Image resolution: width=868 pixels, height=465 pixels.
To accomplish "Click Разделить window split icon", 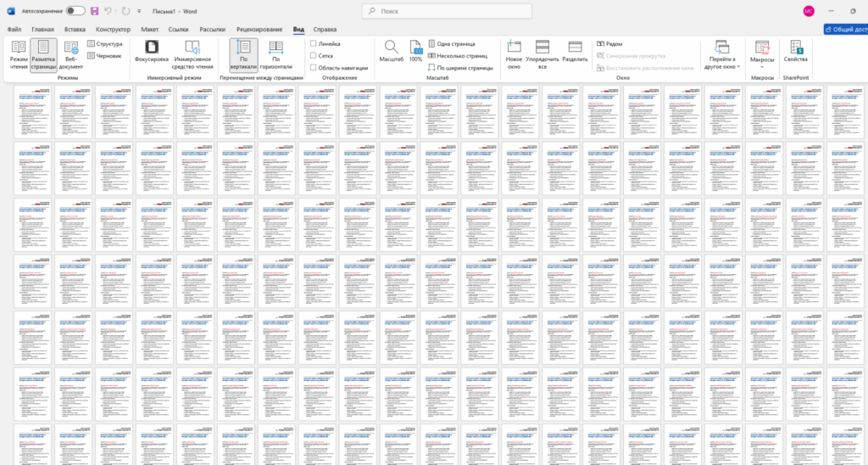I will (575, 51).
